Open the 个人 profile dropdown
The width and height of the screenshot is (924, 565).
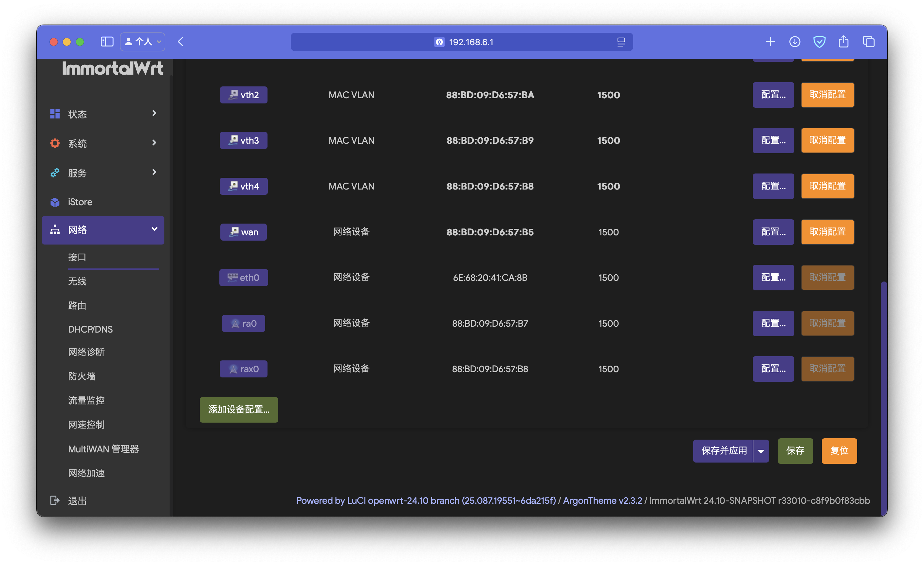click(142, 42)
